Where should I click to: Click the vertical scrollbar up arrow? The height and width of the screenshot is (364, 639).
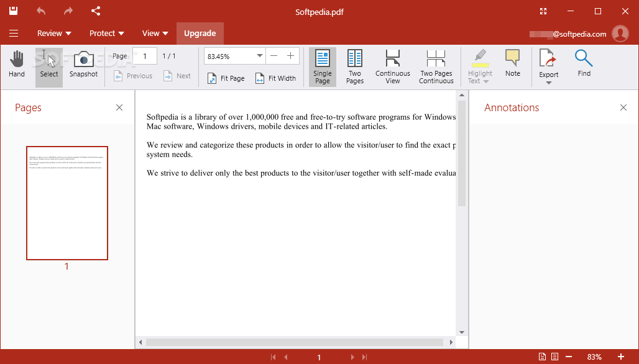click(462, 95)
